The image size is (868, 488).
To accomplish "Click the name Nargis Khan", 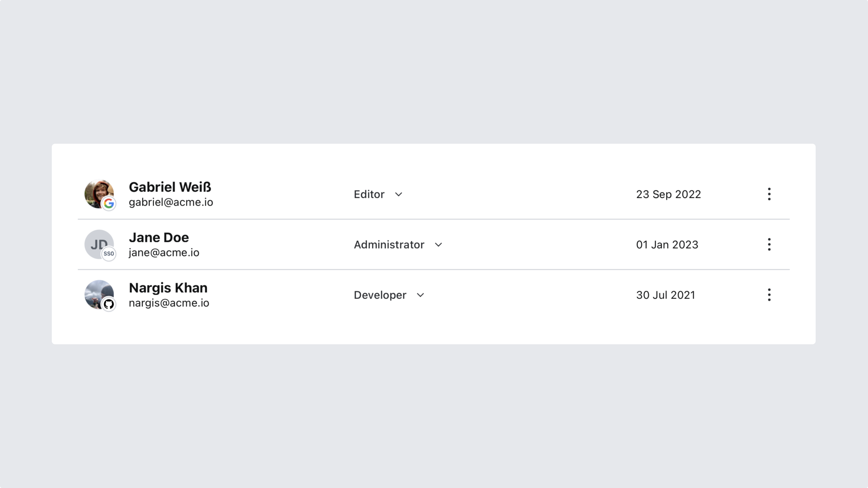I will [x=168, y=288].
